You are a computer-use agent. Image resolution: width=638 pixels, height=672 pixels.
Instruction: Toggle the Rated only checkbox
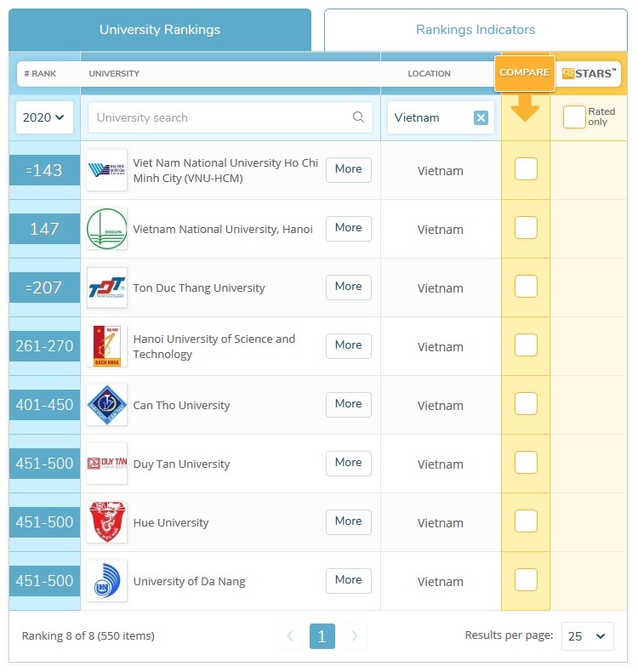(574, 117)
